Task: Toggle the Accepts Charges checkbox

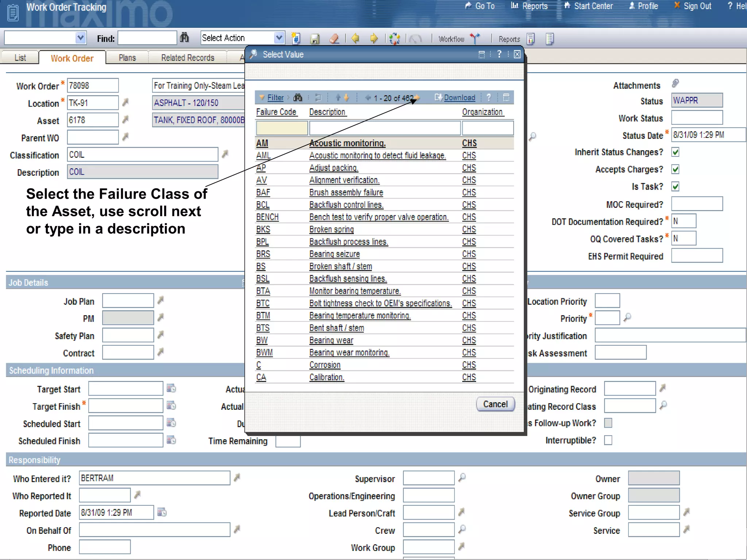Action: pos(676,169)
